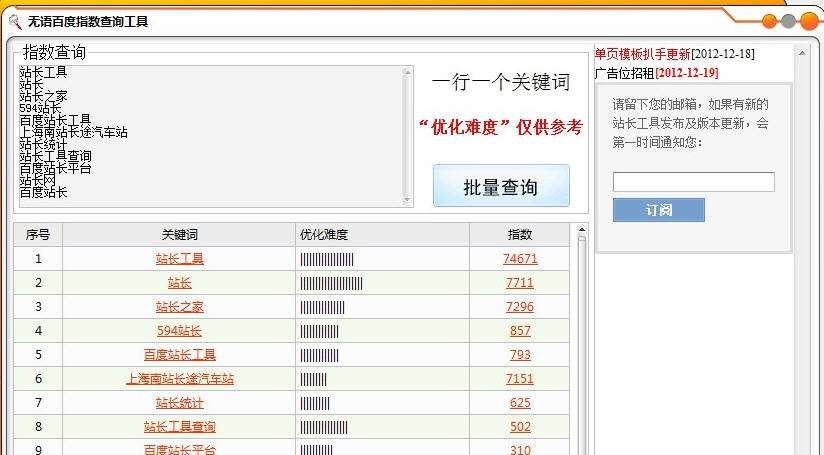Image resolution: width=824 pixels, height=455 pixels.
Task: Click index value 502
Action: [520, 427]
